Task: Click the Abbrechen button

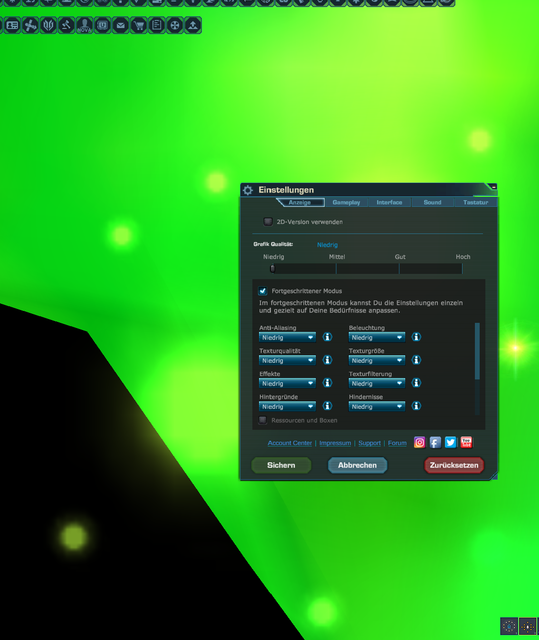Action: (x=357, y=465)
